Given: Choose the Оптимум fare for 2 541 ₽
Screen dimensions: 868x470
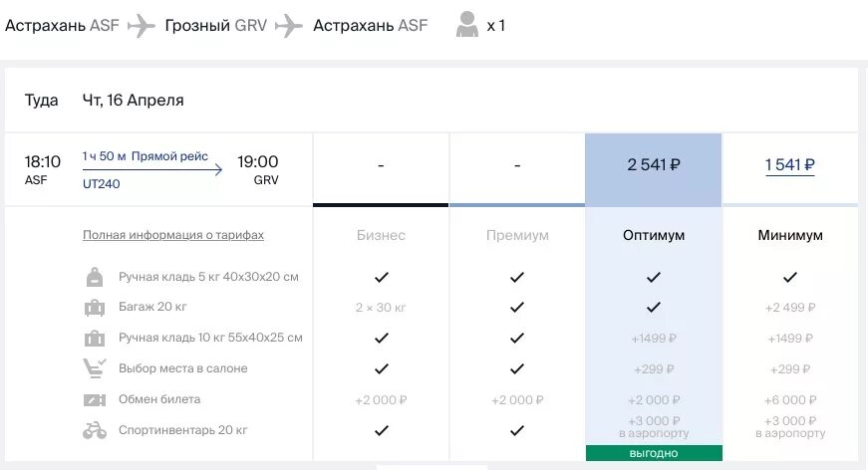Looking at the screenshot, I should pos(653,164).
